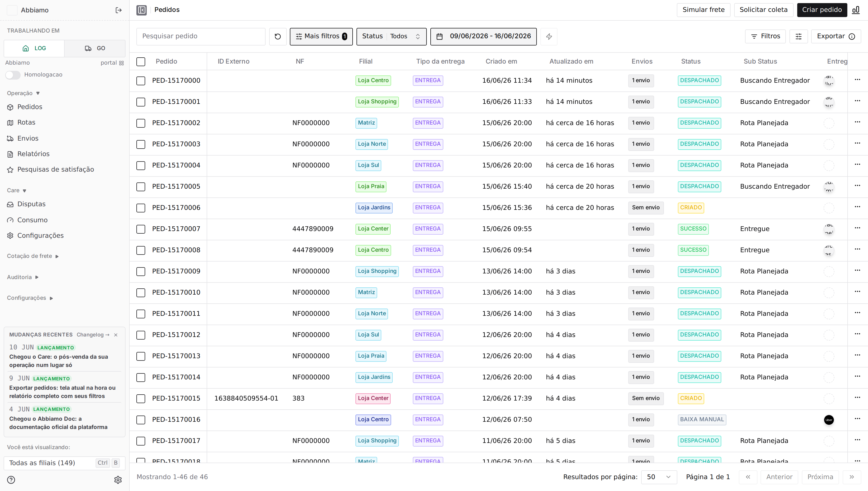This screenshot has height=491, width=868.
Task: Open the Status Todos dropdown
Action: [391, 36]
